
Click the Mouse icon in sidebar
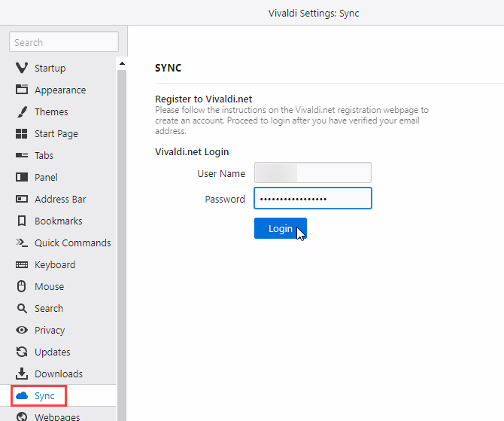(22, 286)
